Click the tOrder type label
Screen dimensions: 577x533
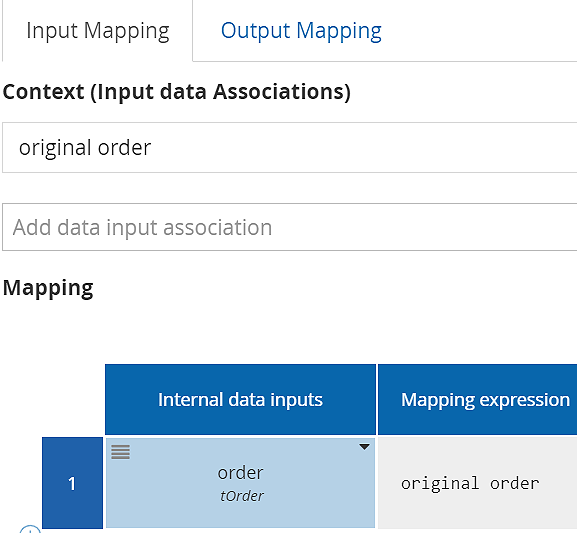pyautogui.click(x=241, y=496)
